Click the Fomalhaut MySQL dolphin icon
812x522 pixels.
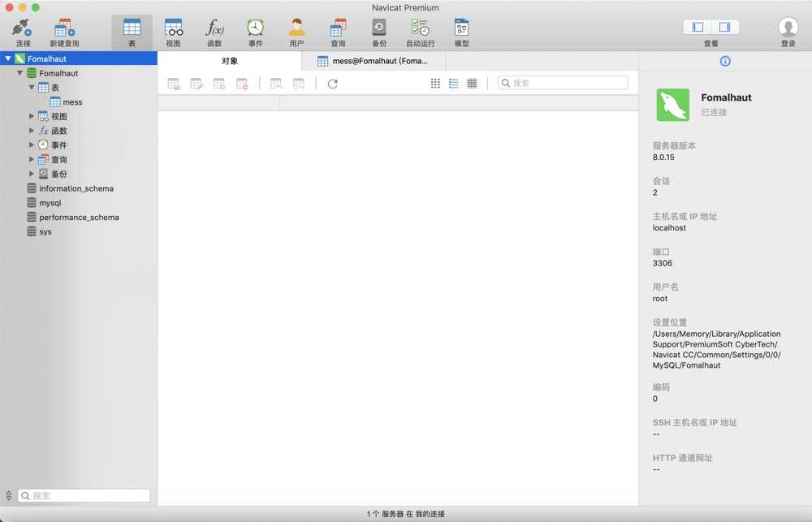click(672, 105)
